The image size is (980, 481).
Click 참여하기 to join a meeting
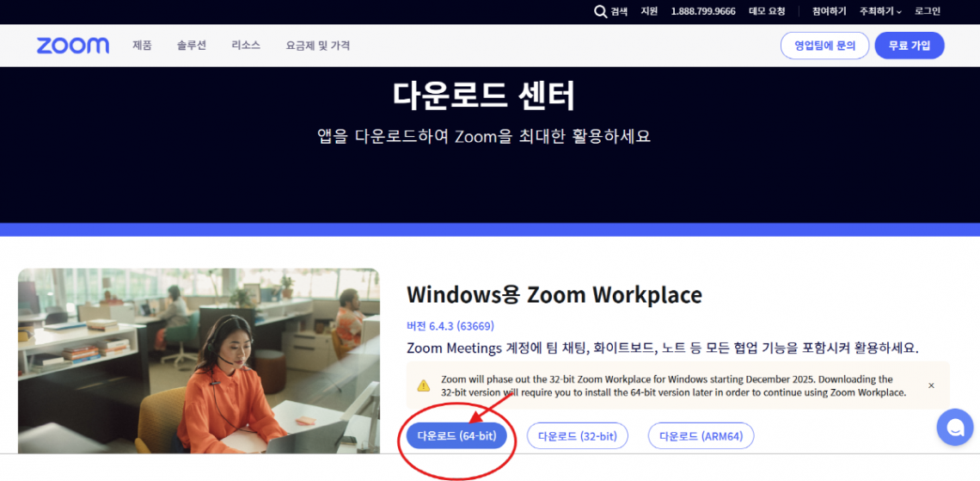[829, 11]
